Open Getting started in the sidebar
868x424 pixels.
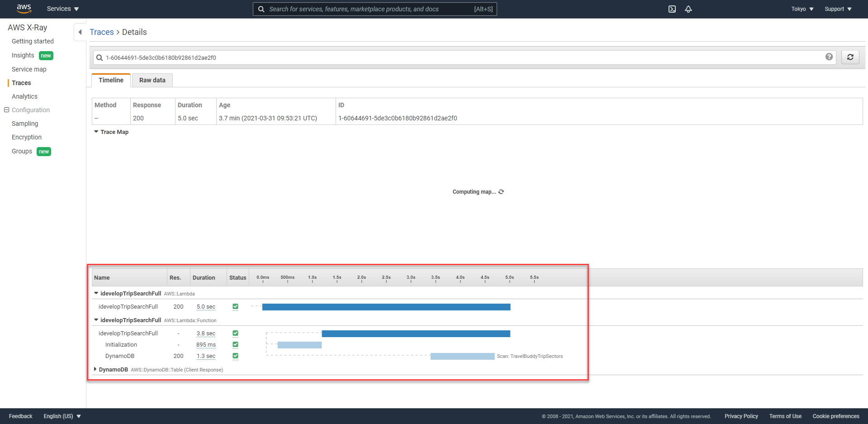33,41
